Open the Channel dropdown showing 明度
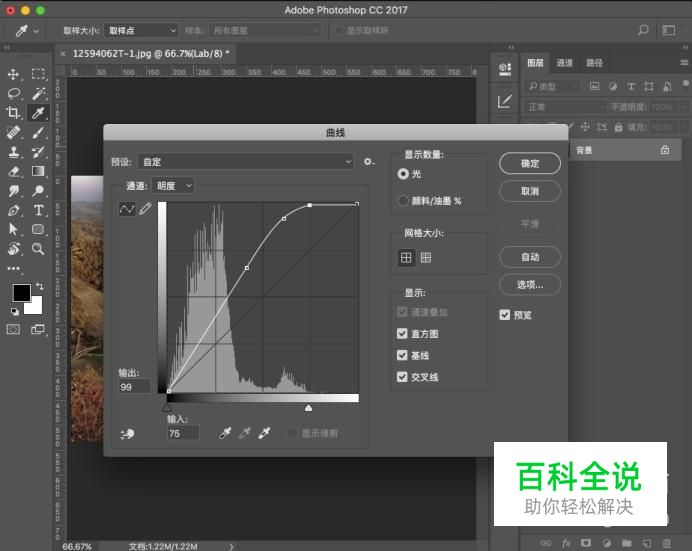Viewport: 692px width, 551px height. (173, 186)
